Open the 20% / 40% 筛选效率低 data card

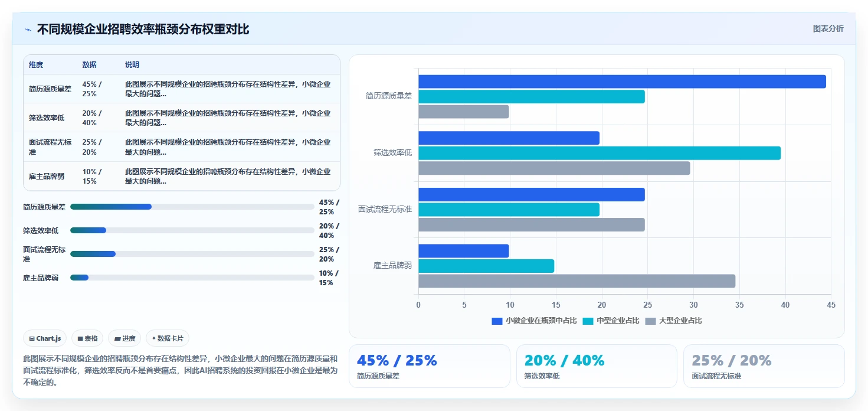tap(597, 366)
